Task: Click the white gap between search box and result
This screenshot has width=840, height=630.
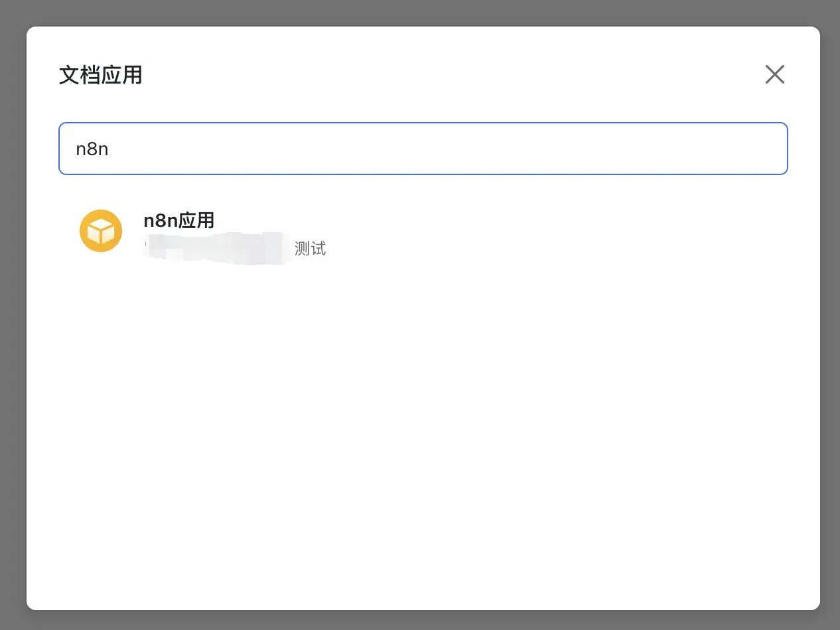Action: [423, 190]
